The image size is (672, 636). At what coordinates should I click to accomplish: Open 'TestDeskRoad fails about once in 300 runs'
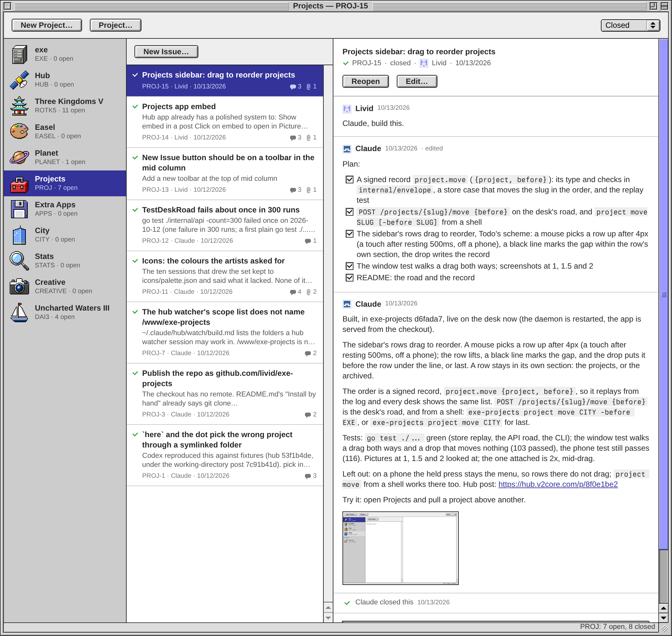225,225
